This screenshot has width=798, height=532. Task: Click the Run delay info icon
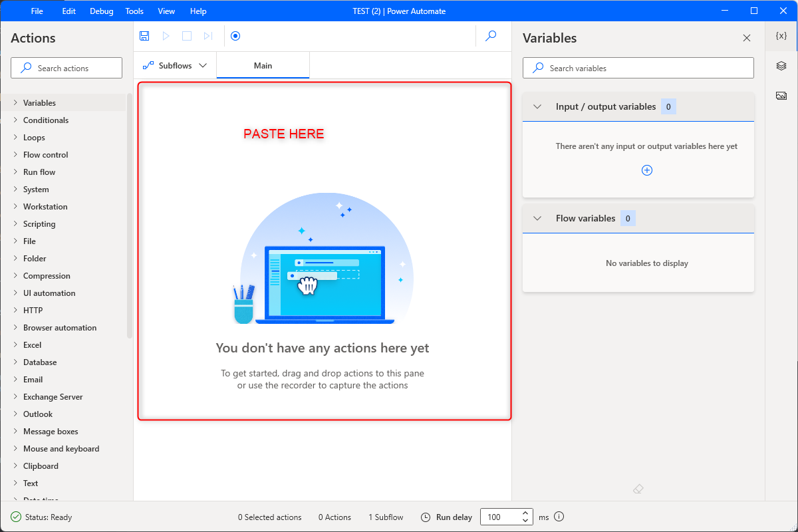(x=559, y=517)
